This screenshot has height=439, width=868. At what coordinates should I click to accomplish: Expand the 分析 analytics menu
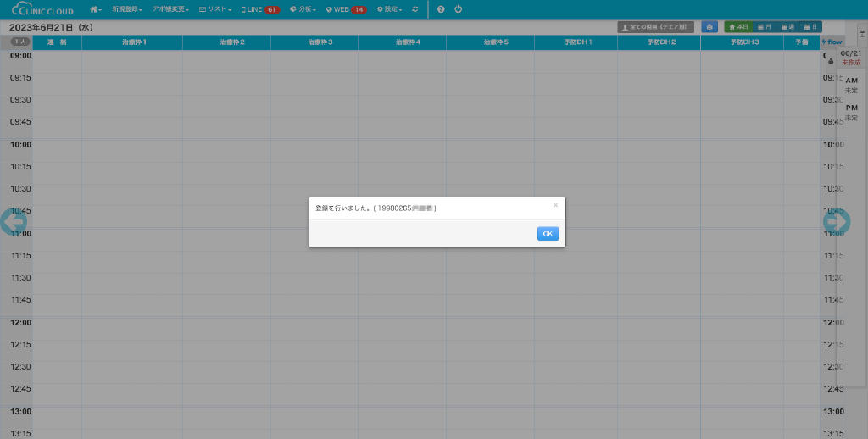[303, 9]
